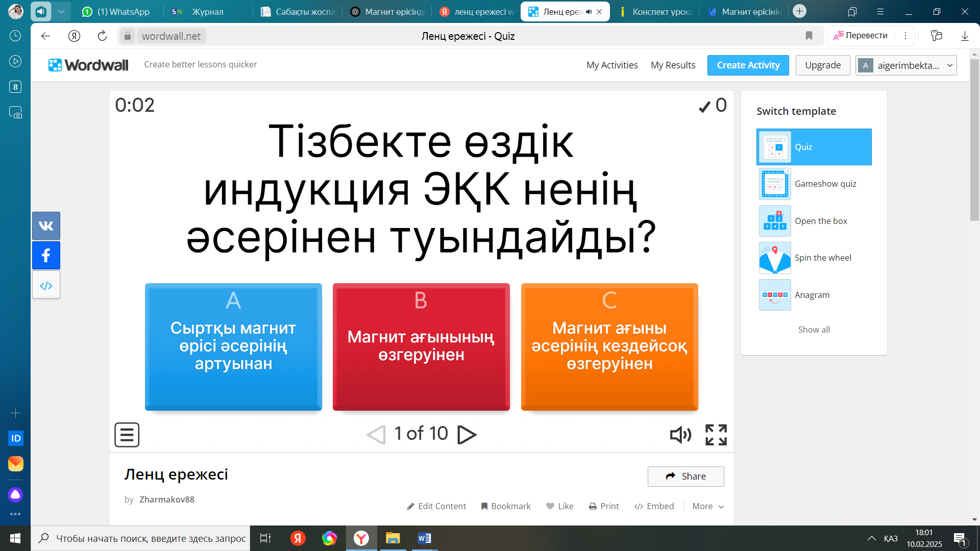Choose Gameshow quiz template thumbnail
980x551 pixels.
tap(775, 184)
